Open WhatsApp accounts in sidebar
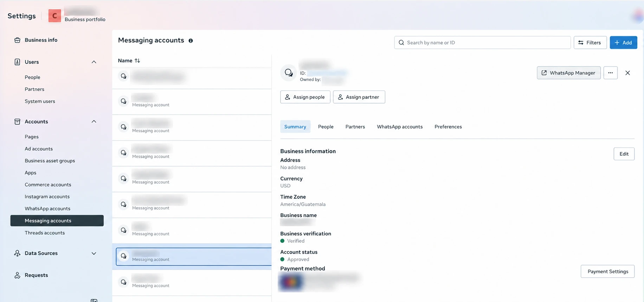644x302 pixels. coord(47,209)
